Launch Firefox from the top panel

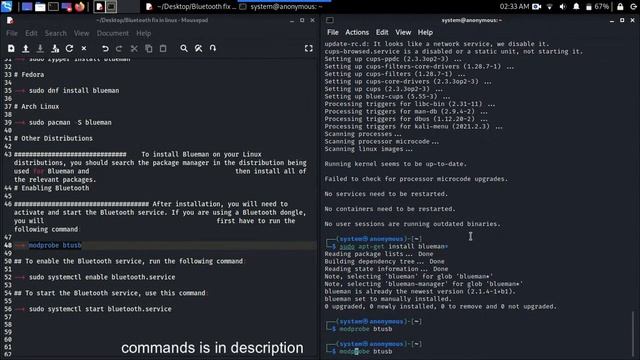pos(80,7)
